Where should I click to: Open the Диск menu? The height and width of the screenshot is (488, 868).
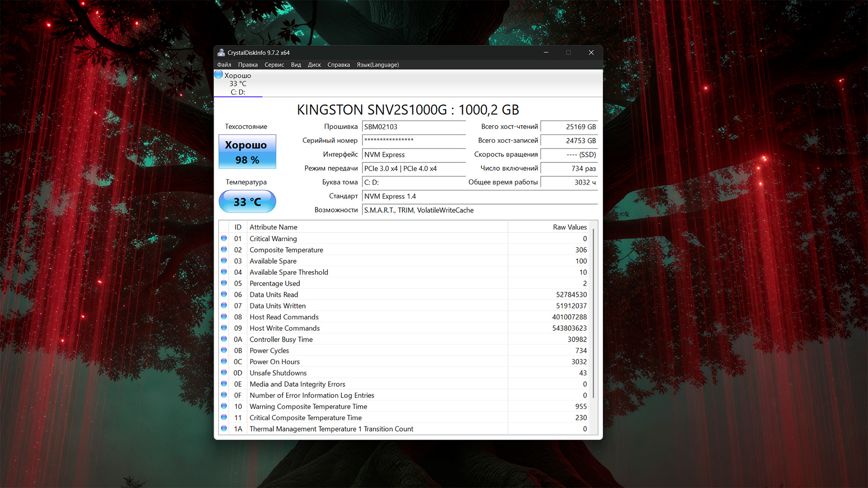[314, 65]
